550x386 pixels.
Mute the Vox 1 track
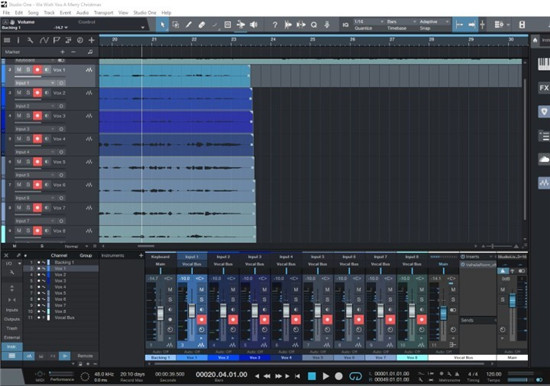pyautogui.click(x=19, y=70)
